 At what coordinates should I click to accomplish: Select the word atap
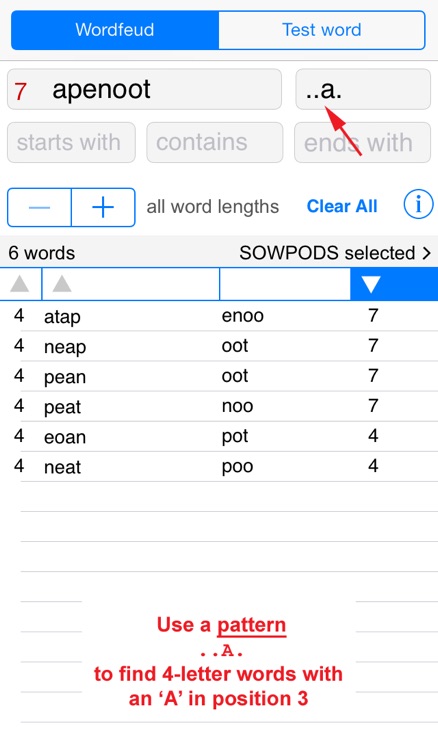62,317
